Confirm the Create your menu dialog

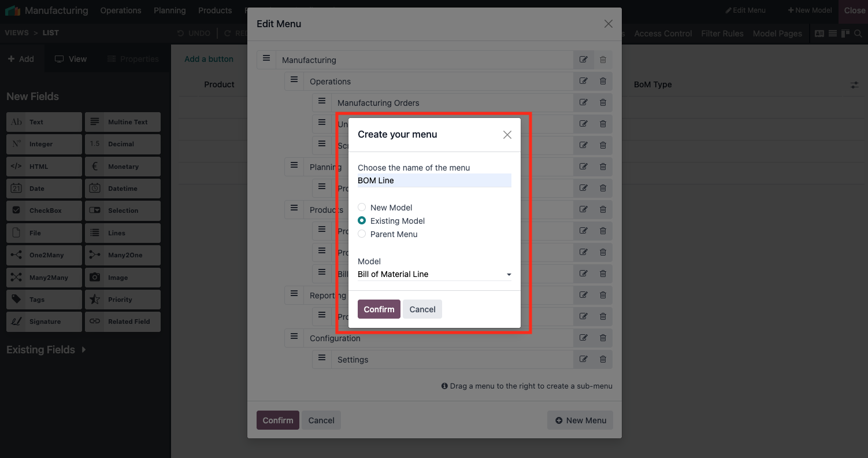click(379, 309)
